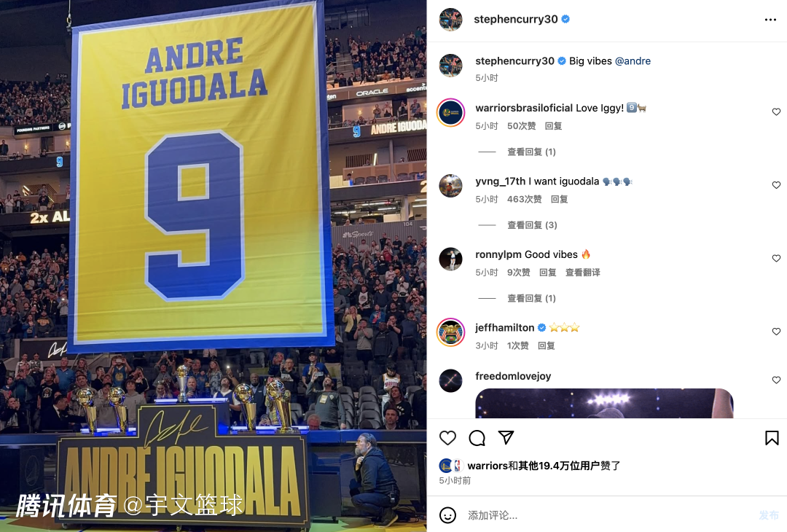View translation of ronnylpm's comment

[583, 273]
